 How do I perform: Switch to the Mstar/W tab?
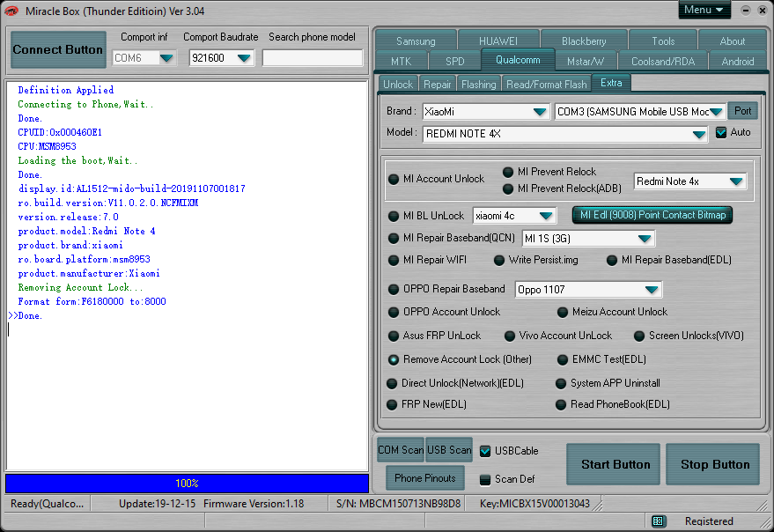coord(586,62)
